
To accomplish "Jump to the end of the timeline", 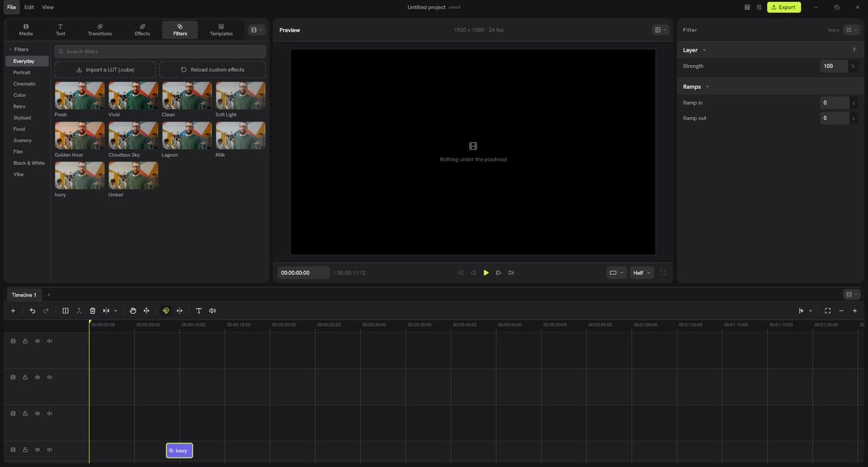I will [x=511, y=273].
